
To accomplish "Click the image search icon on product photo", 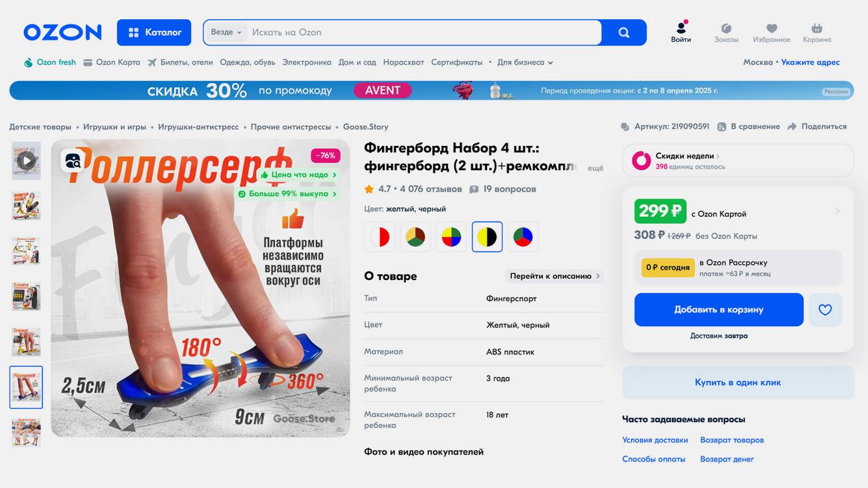I will click(73, 161).
